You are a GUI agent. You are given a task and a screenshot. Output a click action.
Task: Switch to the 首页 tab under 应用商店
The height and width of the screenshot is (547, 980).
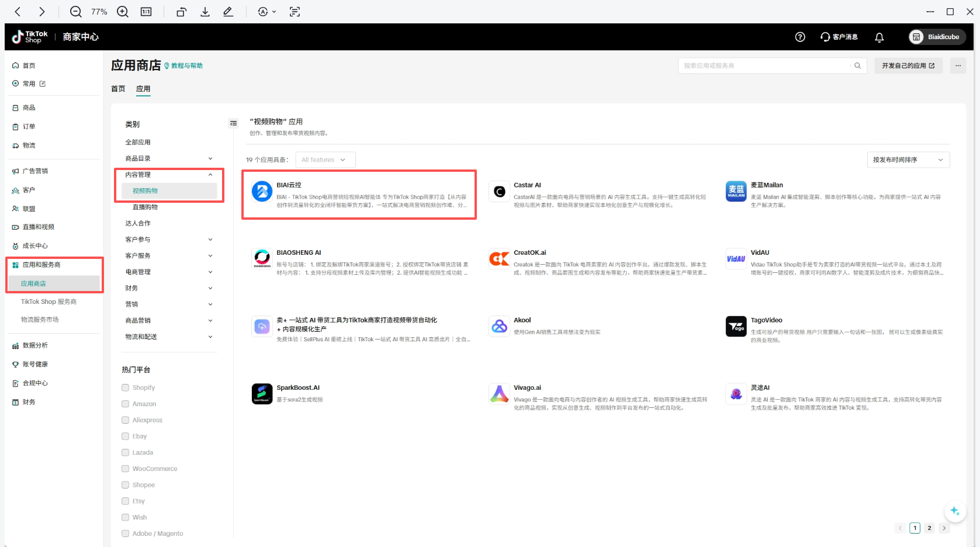point(118,89)
